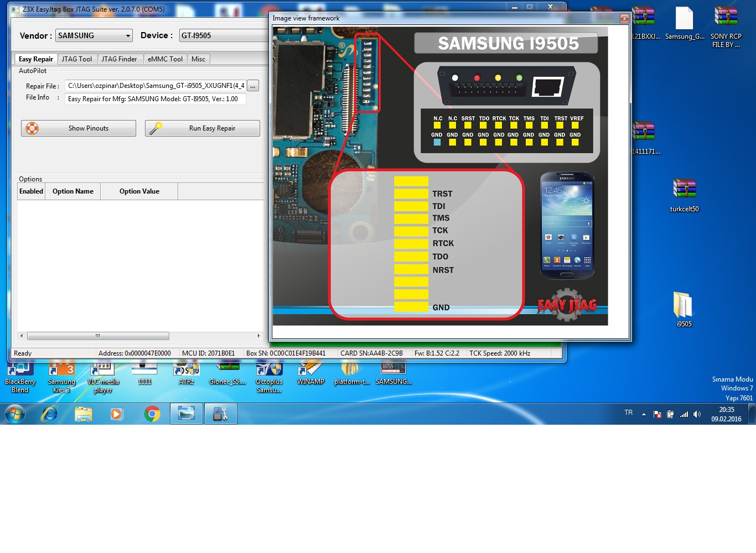Select the Samsung_G... file desktop icon

(x=685, y=24)
